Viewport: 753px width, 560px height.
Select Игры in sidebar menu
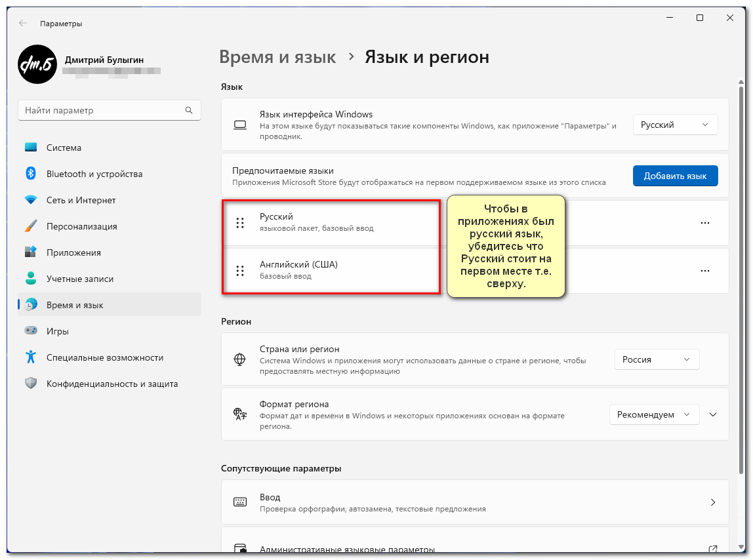point(57,331)
